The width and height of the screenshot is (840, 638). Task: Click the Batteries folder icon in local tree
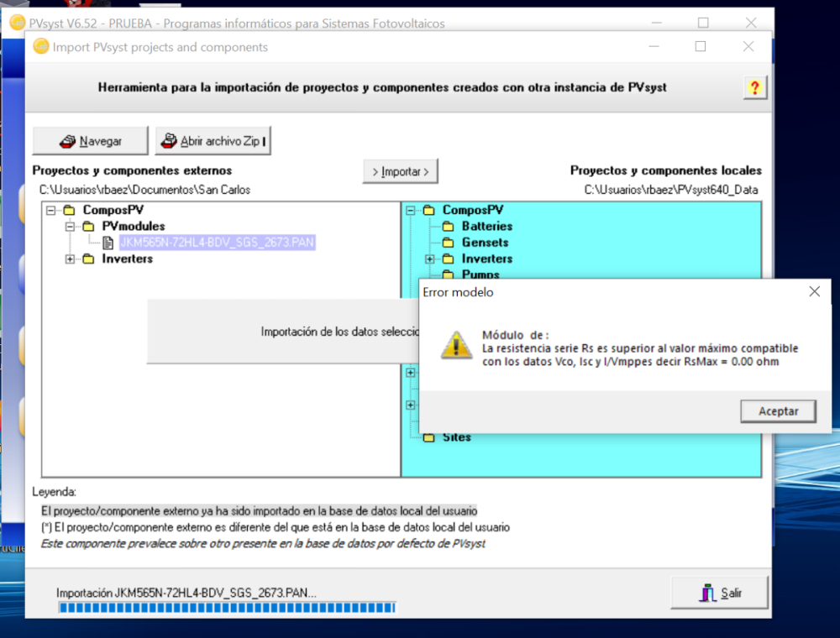tap(448, 227)
